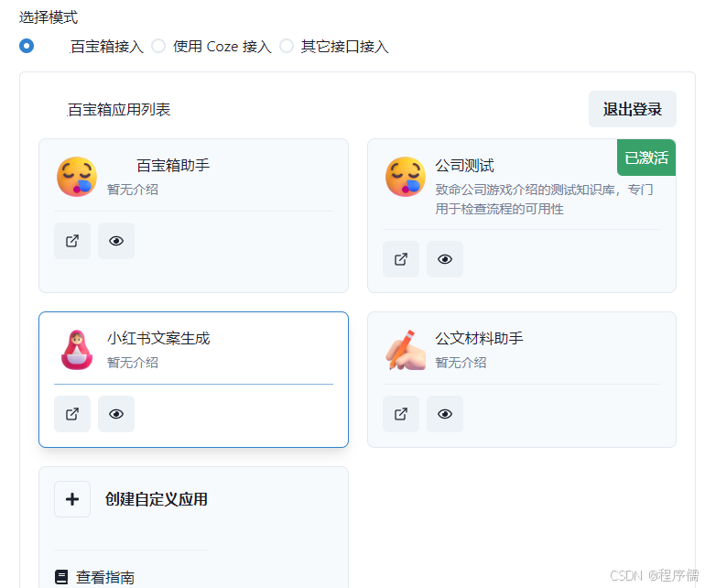Viewport: 705px width, 588px height.
Task: Click the eye icon on 公司测试 card
Action: [445, 259]
